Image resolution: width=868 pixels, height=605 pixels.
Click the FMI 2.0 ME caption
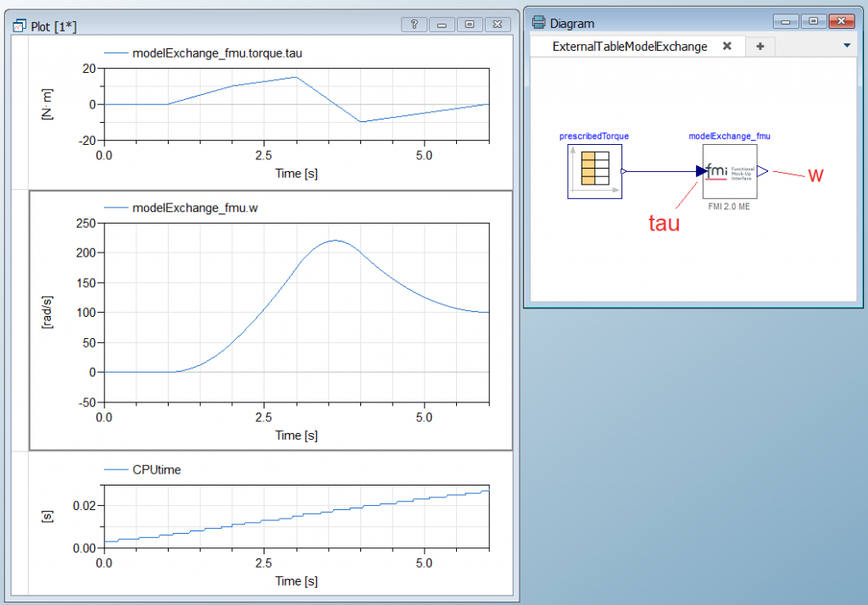coord(729,207)
